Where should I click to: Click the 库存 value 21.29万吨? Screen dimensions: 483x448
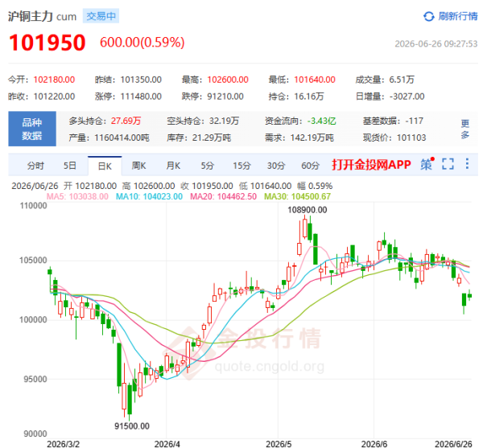[212, 138]
